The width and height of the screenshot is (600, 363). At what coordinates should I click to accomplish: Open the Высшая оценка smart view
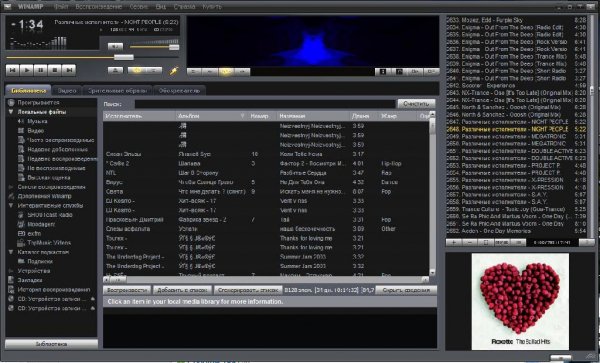(x=49, y=177)
